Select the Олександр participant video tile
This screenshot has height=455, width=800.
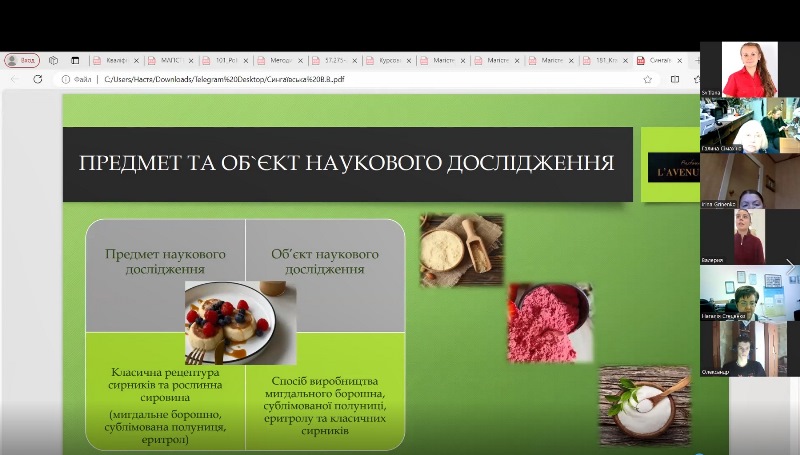coord(750,349)
